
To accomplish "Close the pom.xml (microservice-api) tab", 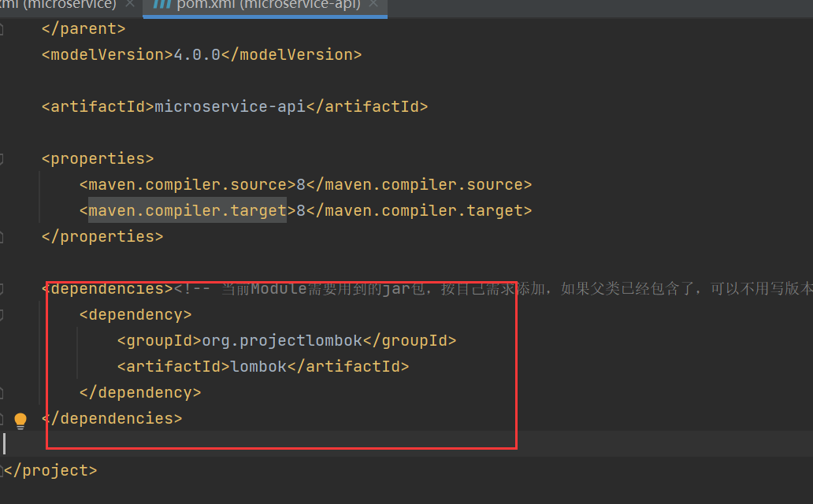I will click(373, 4).
